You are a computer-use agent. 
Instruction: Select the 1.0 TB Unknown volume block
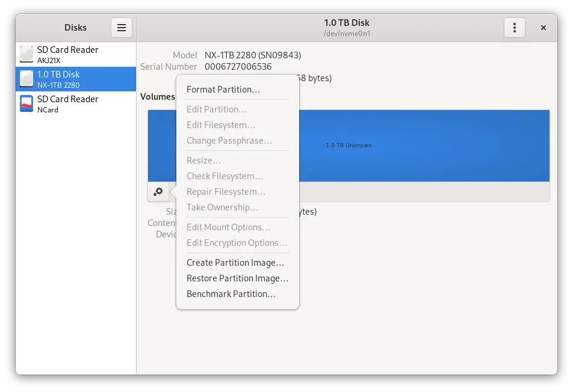pyautogui.click(x=424, y=145)
